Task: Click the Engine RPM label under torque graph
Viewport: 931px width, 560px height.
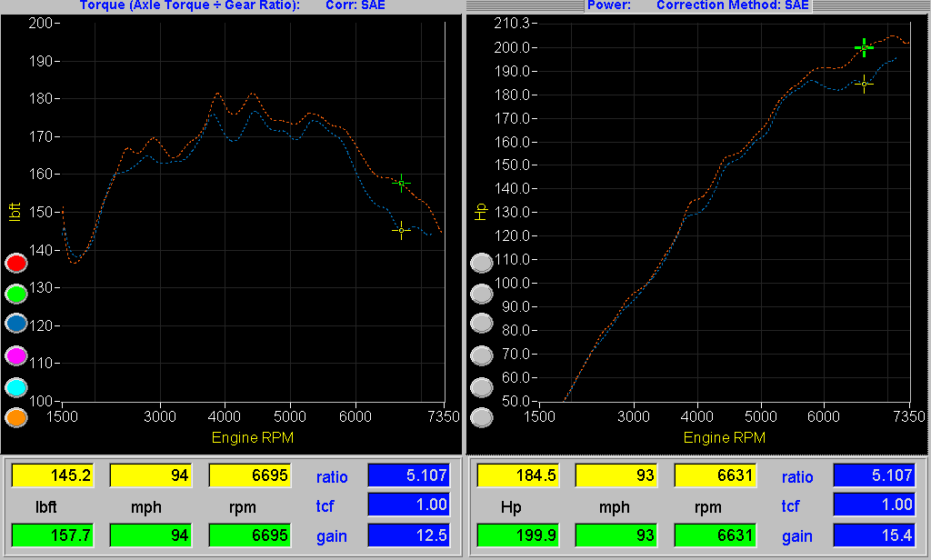Action: coord(253,438)
